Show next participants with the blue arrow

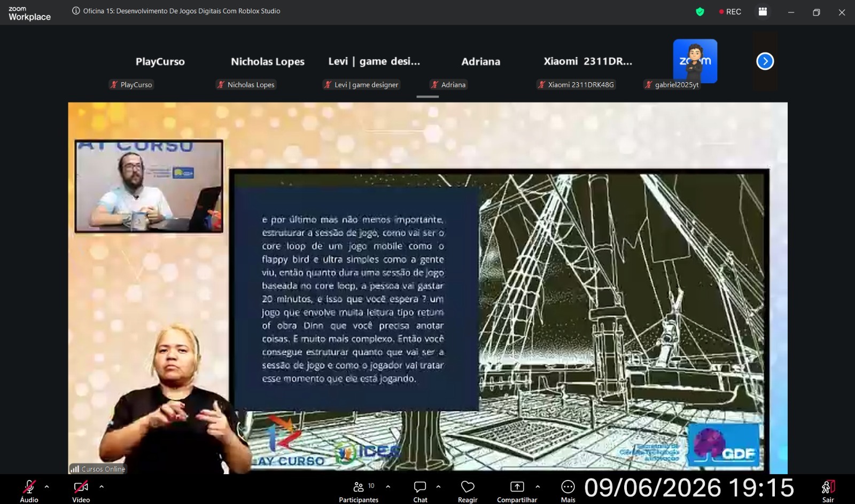(x=765, y=61)
